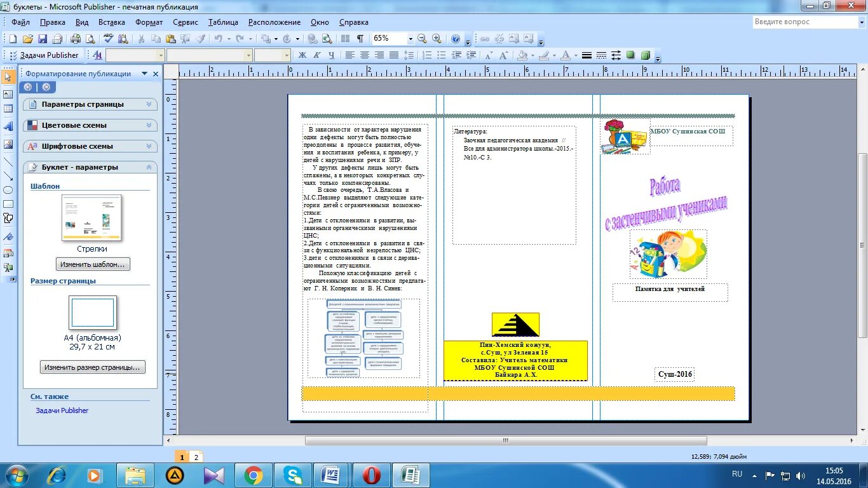Apply a shadow style (green square icon)

630,55
